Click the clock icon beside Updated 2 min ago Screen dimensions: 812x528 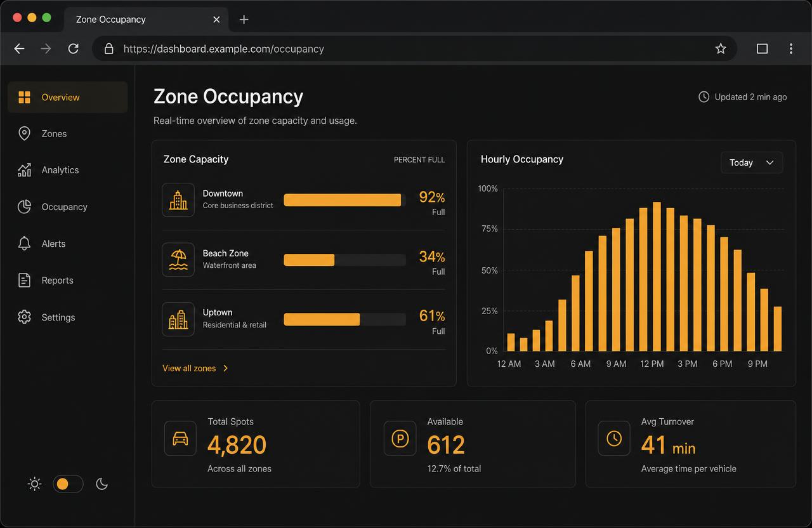pos(704,97)
